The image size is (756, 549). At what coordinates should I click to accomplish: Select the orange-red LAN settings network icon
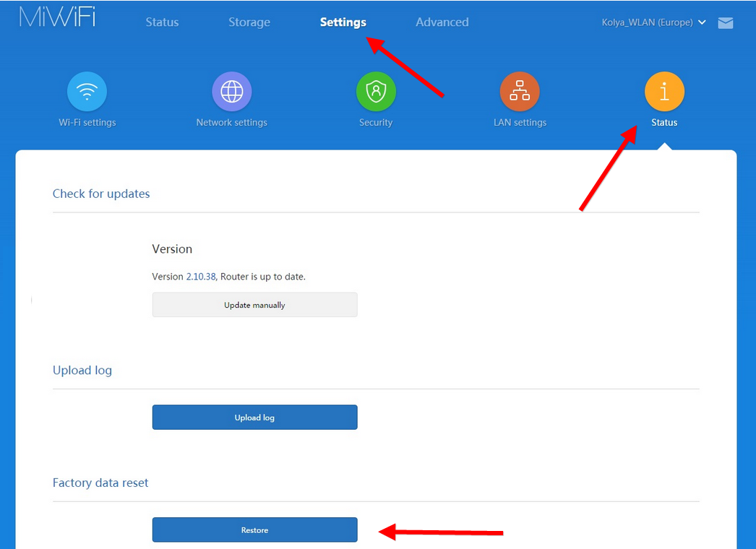[x=520, y=92]
